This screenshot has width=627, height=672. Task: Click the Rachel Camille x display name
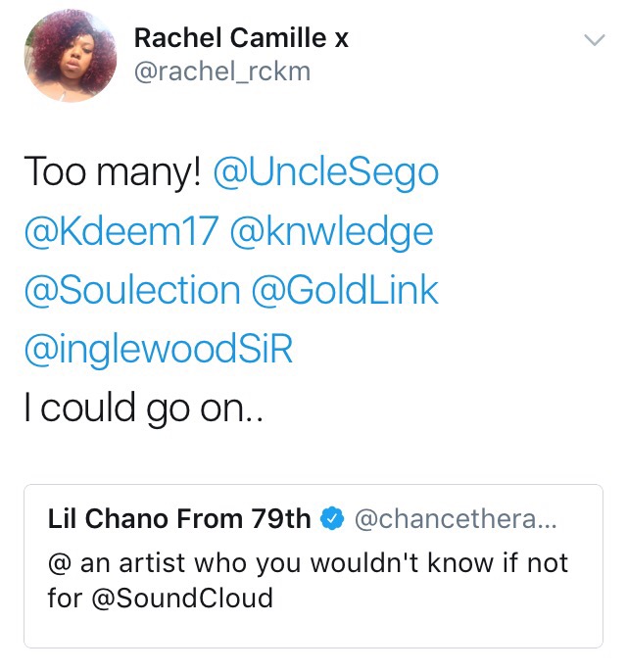point(241,39)
